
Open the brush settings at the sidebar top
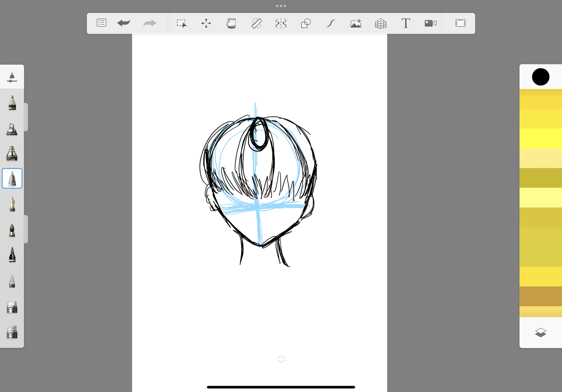click(x=12, y=76)
